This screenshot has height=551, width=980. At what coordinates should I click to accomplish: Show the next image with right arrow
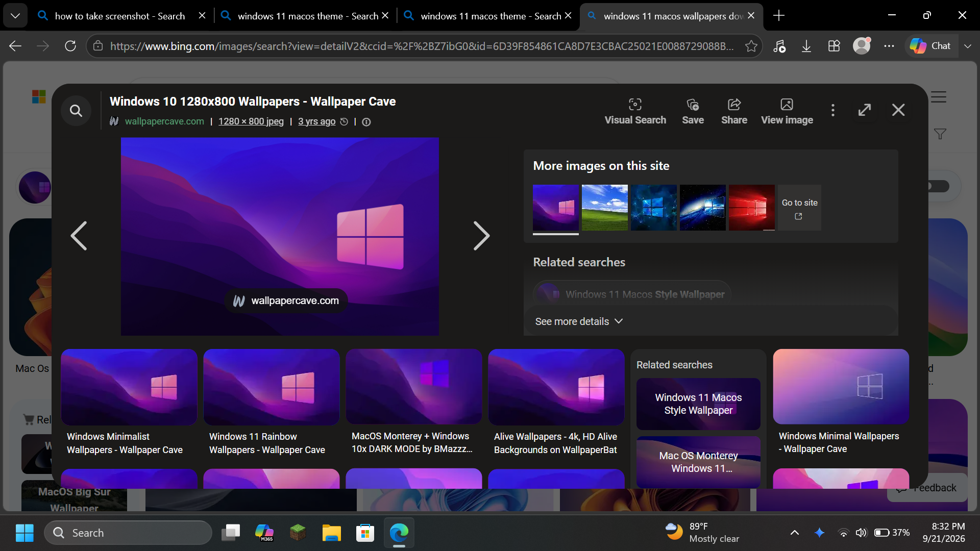481,236
